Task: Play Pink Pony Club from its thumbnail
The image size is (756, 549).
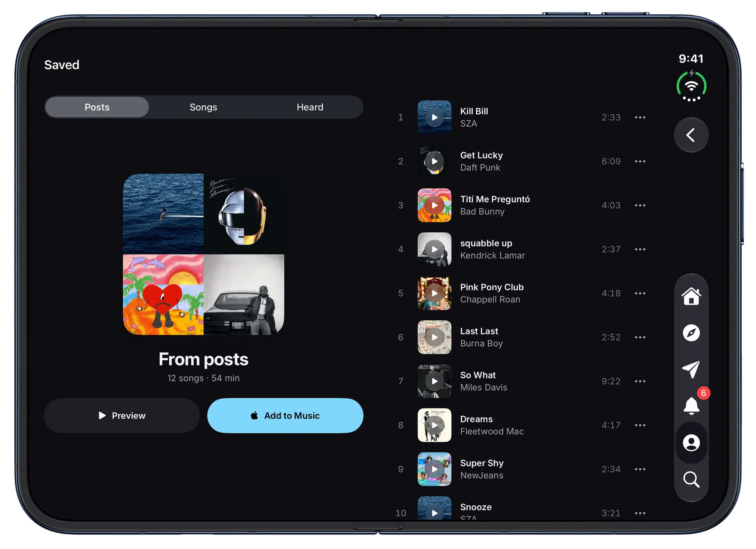Action: (x=434, y=293)
